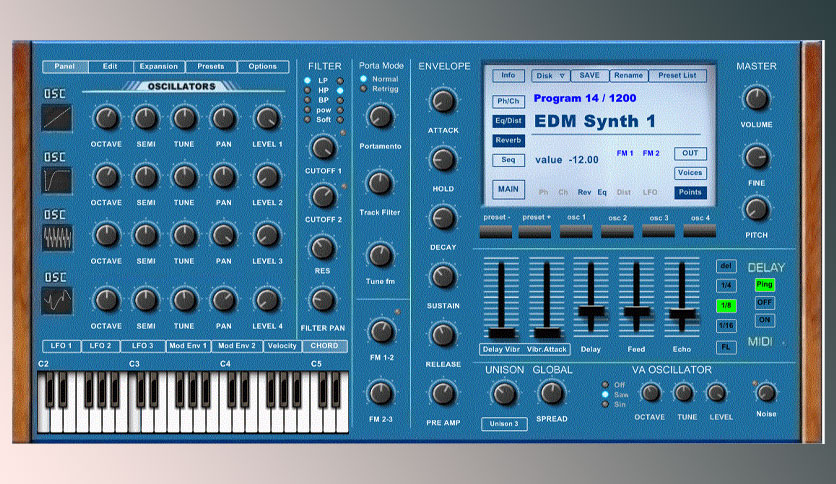Switch to the Panel tab
Viewport: 836px width, 484px height.
point(65,66)
